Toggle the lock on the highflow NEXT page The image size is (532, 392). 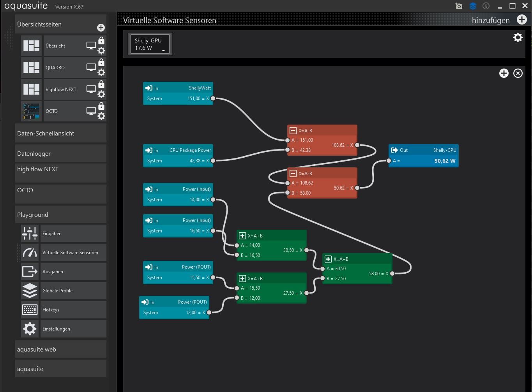(101, 84)
